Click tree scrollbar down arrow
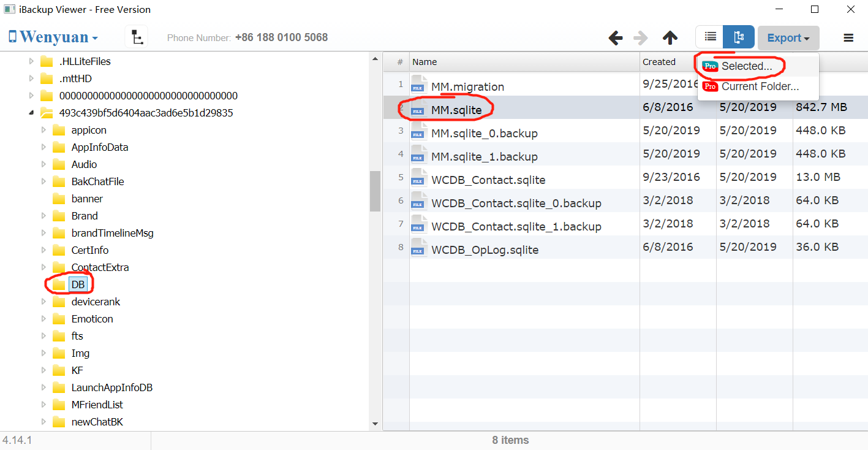This screenshot has height=450, width=868. pyautogui.click(x=375, y=424)
